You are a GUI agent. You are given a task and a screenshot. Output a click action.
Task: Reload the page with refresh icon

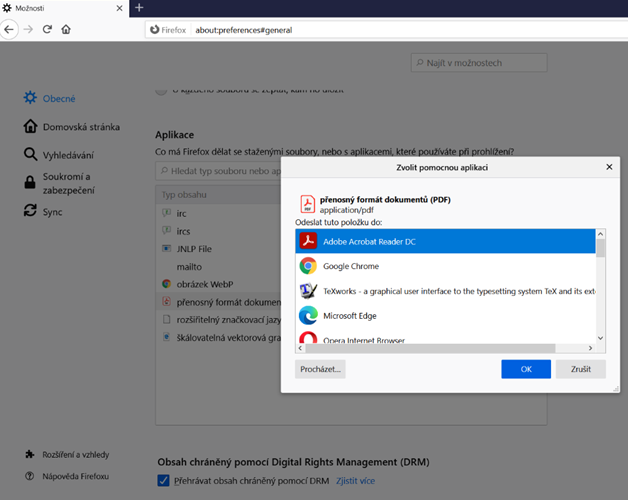[x=47, y=29]
